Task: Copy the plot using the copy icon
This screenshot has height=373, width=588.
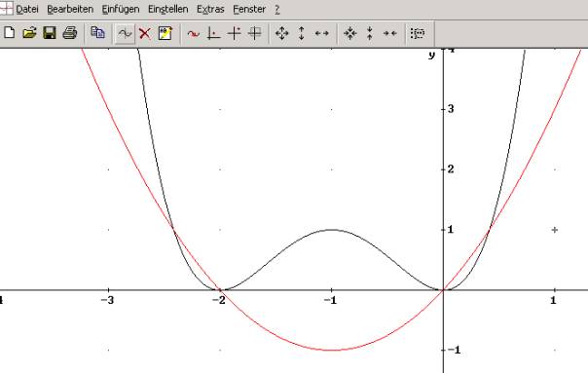Action: (x=97, y=33)
